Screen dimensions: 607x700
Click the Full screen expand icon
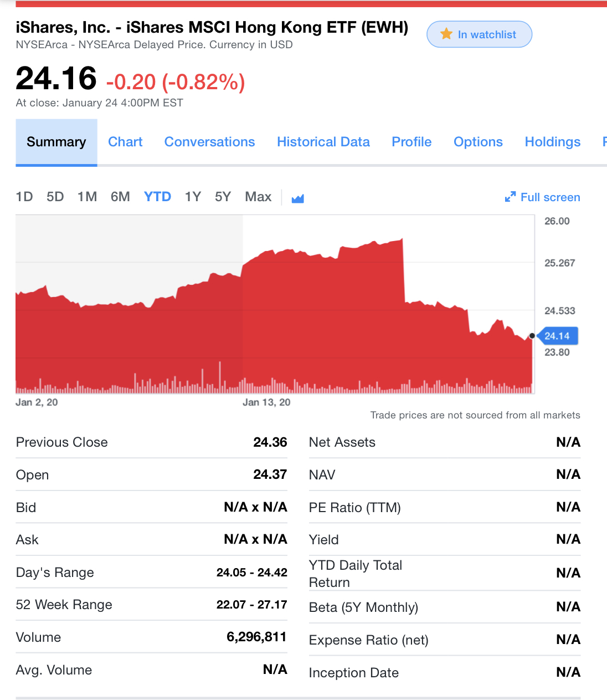[x=510, y=197]
